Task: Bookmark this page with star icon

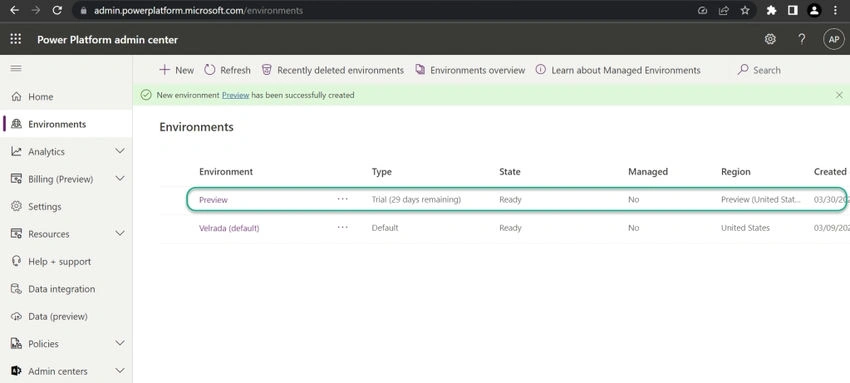Action: click(x=745, y=10)
